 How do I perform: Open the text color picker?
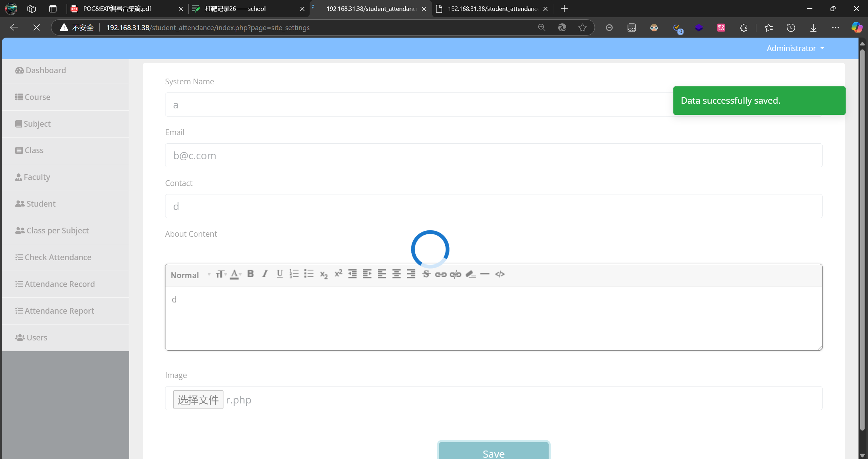click(235, 274)
